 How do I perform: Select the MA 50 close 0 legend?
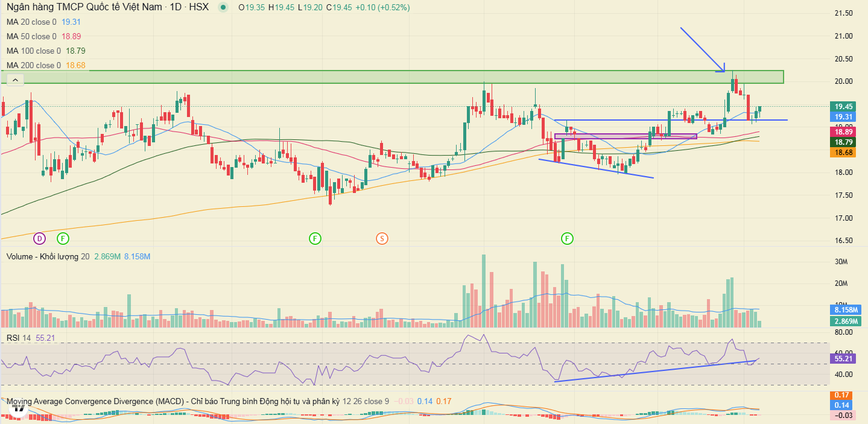(x=31, y=36)
